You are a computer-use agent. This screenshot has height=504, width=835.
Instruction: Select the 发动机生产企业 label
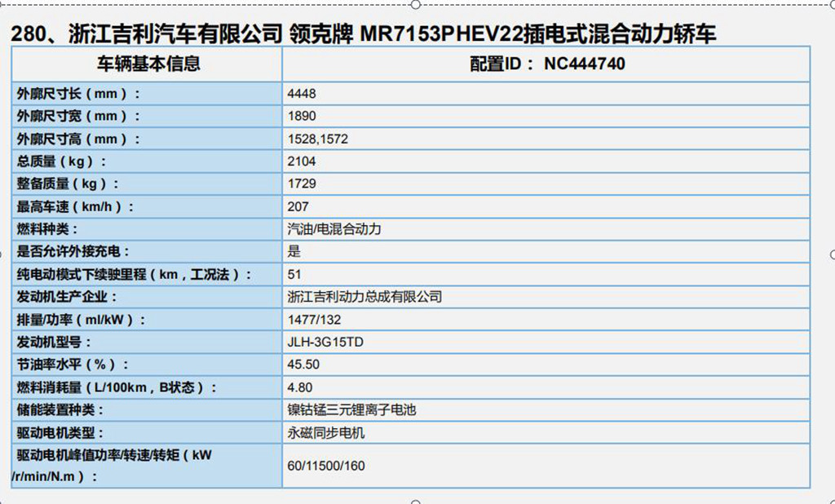tap(67, 297)
